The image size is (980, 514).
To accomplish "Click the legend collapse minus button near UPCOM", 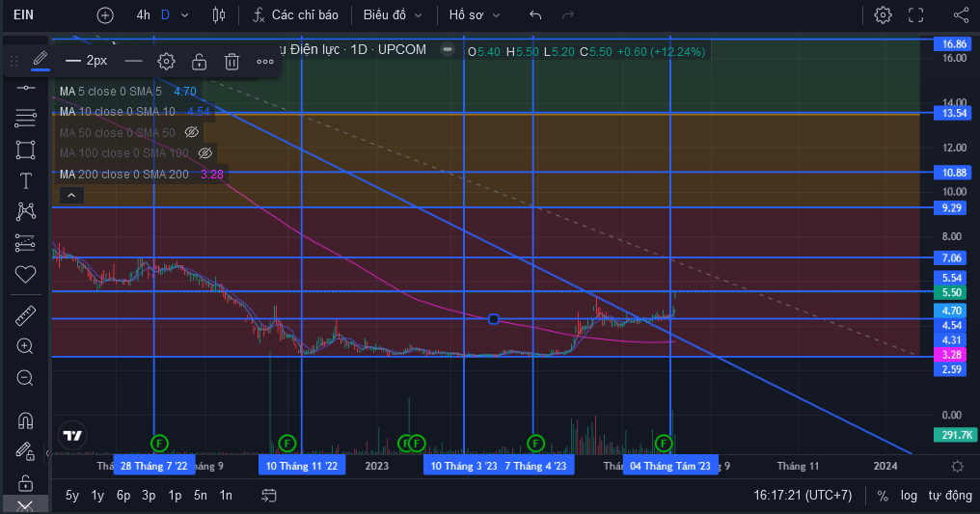I will point(448,49).
